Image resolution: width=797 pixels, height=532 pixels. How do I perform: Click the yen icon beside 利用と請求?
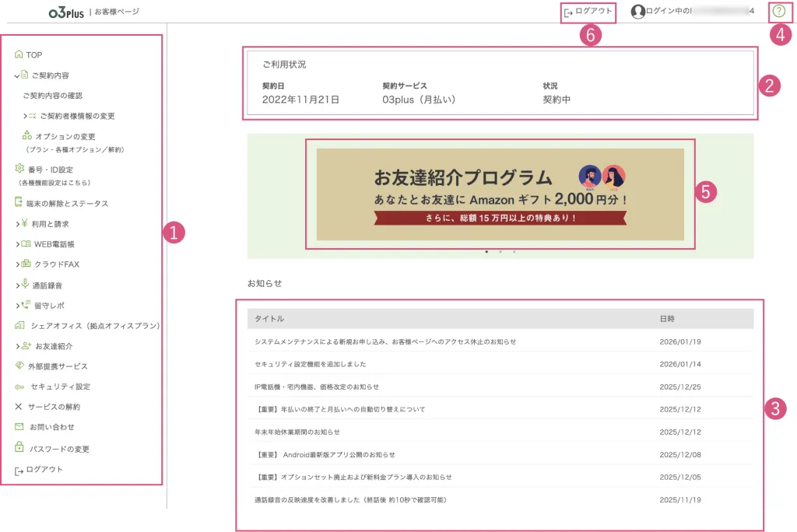pyautogui.click(x=24, y=223)
